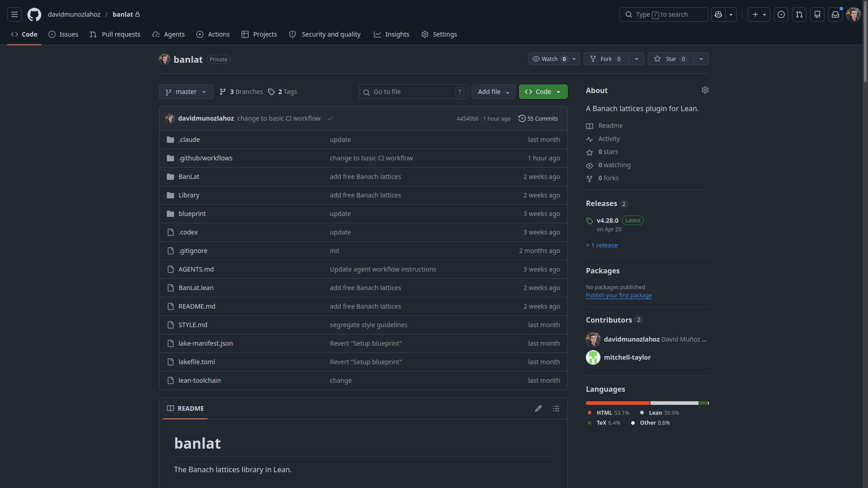Viewport: 868px width, 488px height.
Task: Open the Security and quality tab
Action: pyautogui.click(x=325, y=34)
